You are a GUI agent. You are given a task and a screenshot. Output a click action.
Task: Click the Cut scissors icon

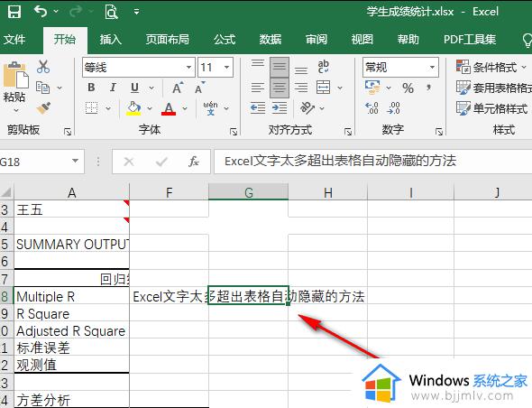pyautogui.click(x=43, y=67)
